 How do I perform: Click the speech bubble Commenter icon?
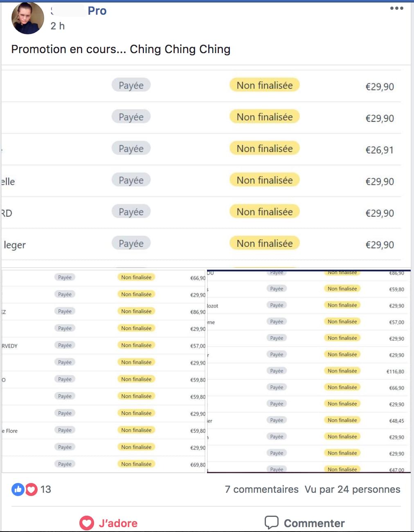click(x=271, y=523)
